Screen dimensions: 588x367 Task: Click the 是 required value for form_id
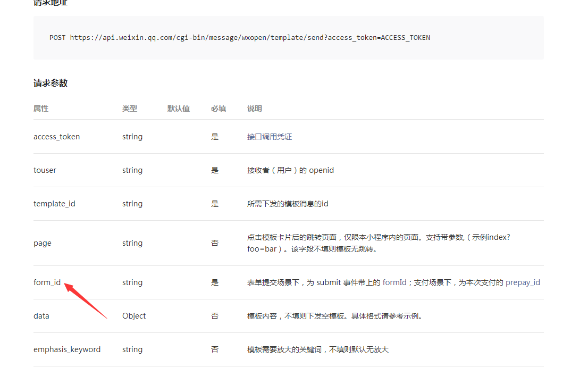click(x=214, y=282)
